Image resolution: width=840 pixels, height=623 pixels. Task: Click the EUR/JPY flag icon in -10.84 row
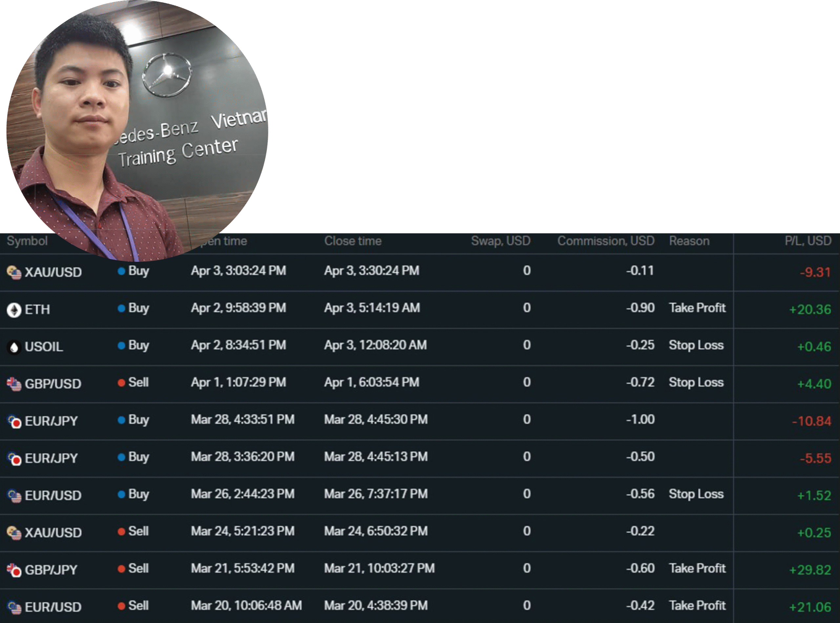(14, 421)
